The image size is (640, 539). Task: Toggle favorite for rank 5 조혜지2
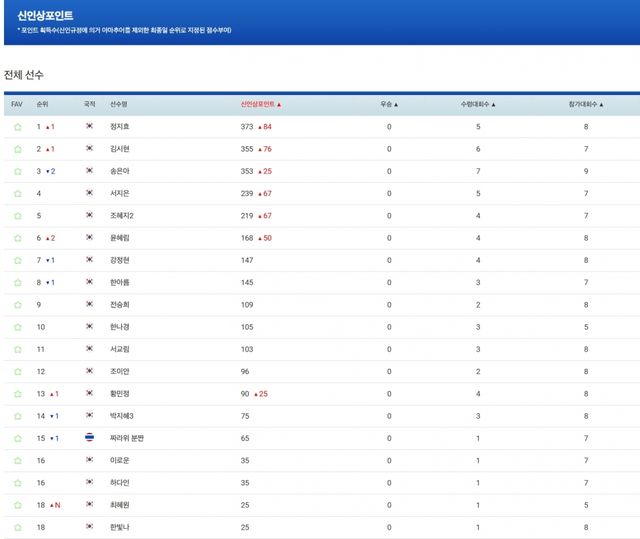click(17, 216)
